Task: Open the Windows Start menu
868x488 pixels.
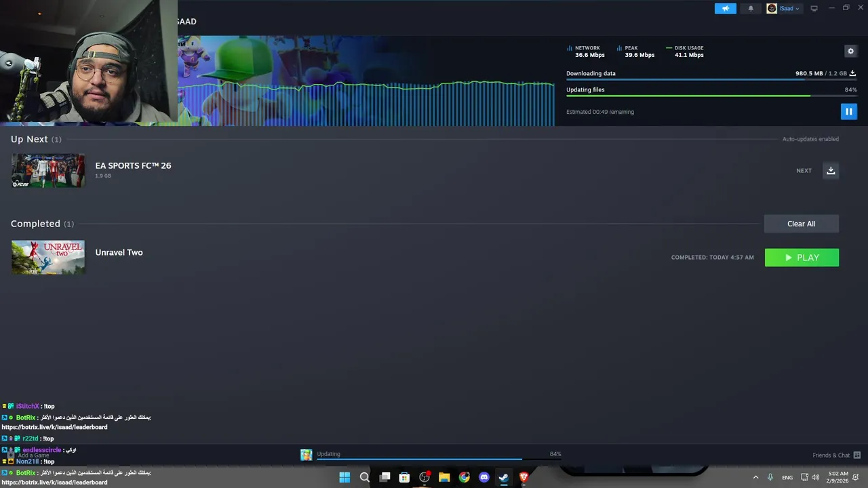Action: [344, 477]
